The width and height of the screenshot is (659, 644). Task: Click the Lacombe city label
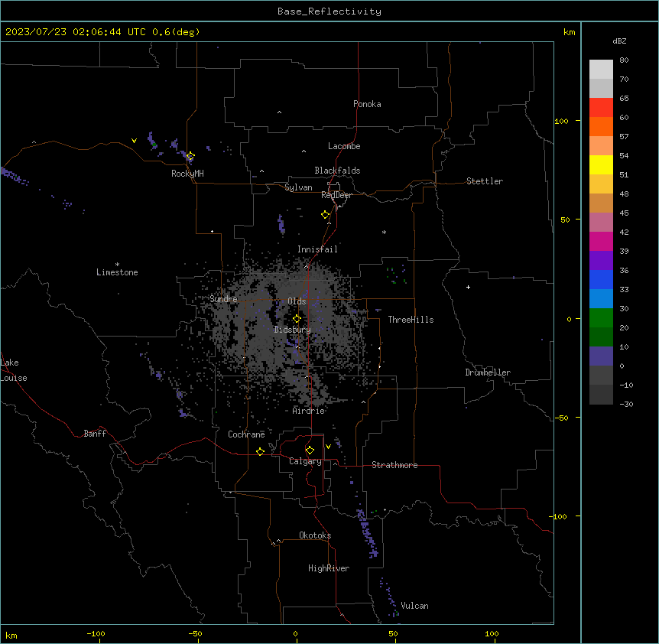[x=344, y=146]
